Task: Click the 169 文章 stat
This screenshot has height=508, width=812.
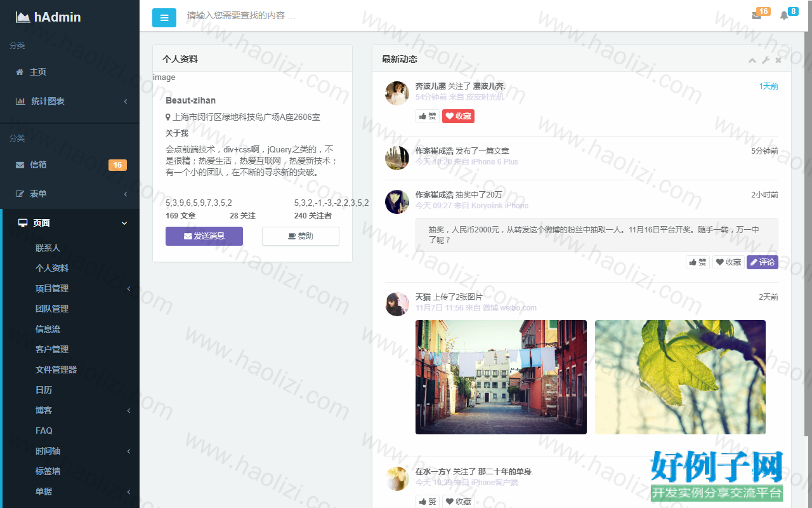Action: (x=181, y=216)
